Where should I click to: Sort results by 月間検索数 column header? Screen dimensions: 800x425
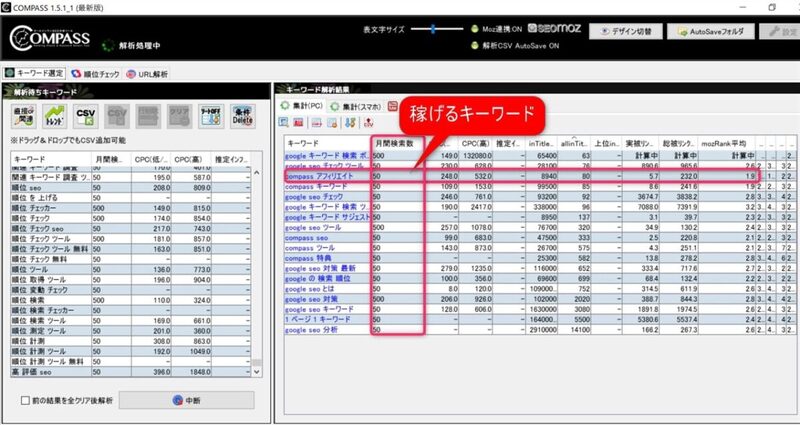pyautogui.click(x=397, y=143)
